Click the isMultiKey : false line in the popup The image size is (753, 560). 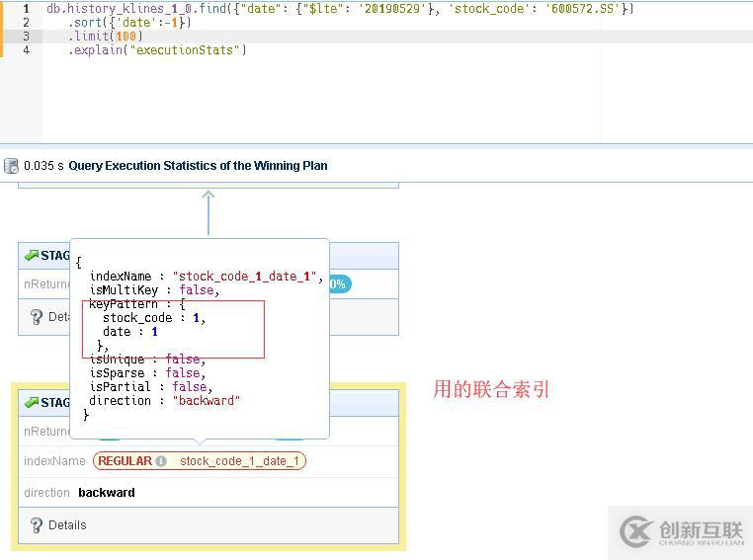154,290
